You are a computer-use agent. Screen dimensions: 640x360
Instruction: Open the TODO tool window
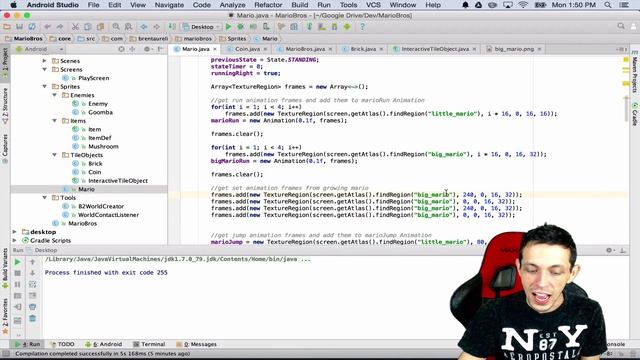coord(62,344)
